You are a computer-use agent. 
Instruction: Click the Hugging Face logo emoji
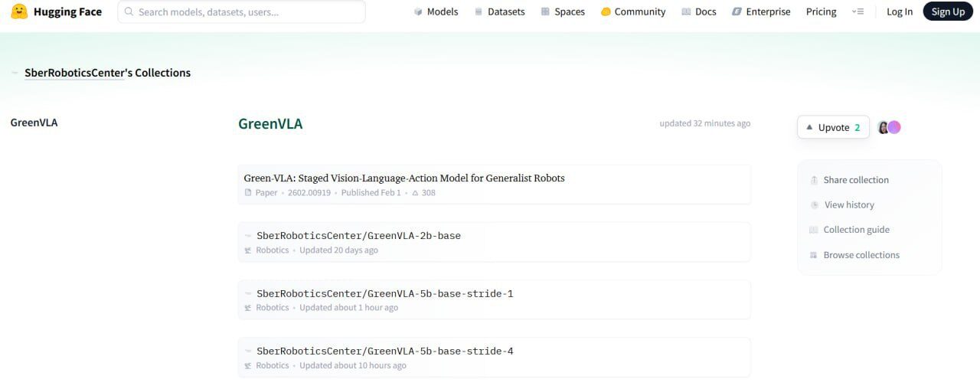click(19, 11)
